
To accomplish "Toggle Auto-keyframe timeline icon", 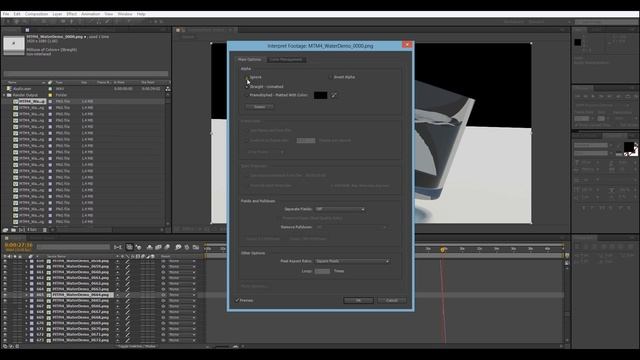I will coord(187,247).
